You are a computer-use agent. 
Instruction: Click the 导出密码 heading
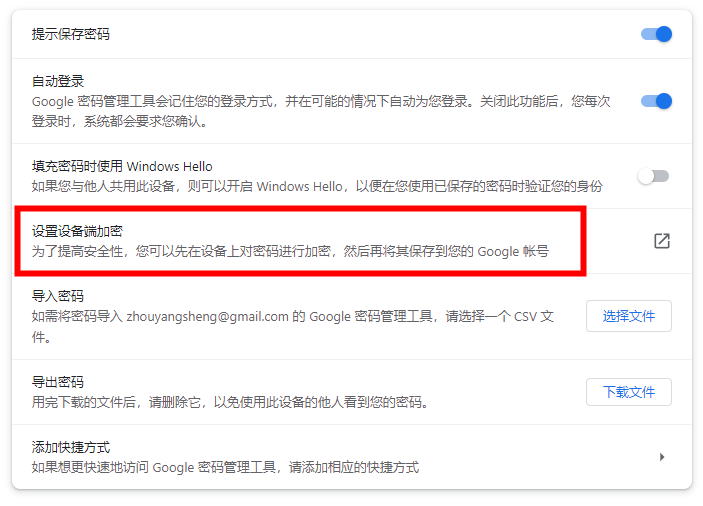[x=58, y=382]
